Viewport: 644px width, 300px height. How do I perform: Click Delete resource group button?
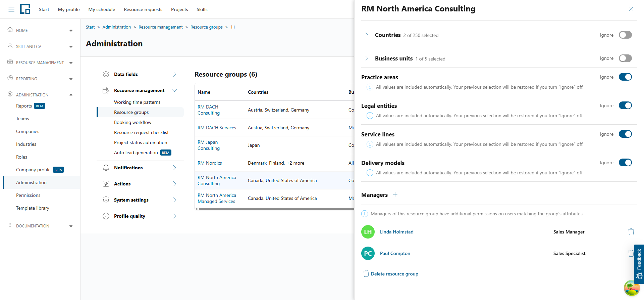(x=391, y=274)
